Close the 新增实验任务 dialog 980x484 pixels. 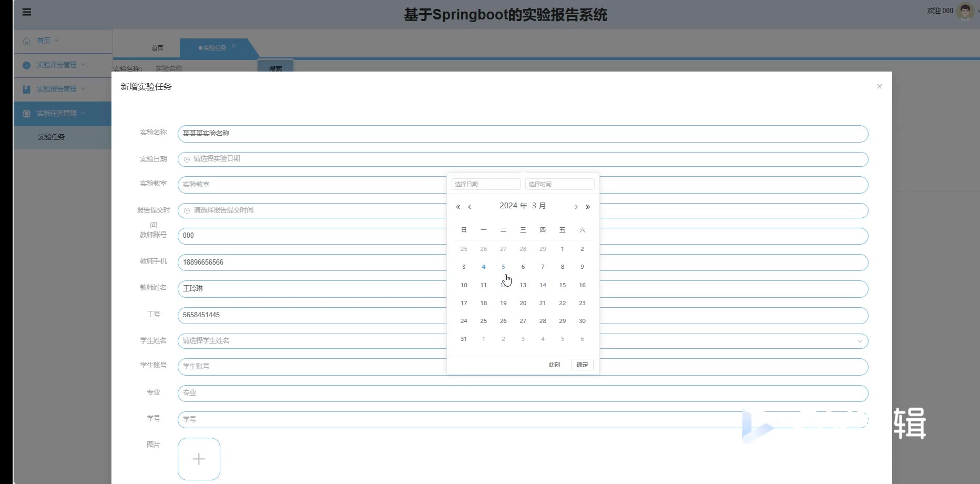pos(880,86)
